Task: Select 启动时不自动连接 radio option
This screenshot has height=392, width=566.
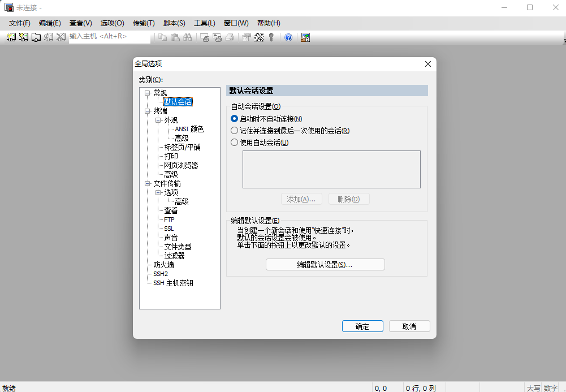Action: 234,118
